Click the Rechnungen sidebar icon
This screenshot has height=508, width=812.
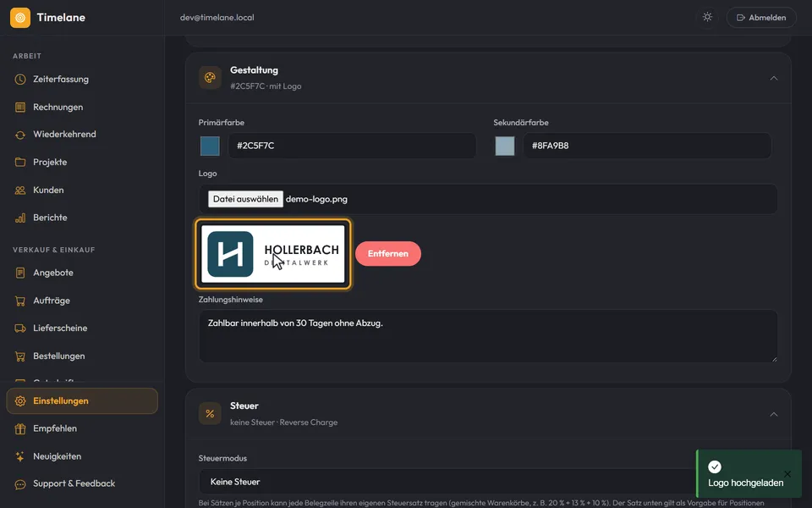click(x=20, y=108)
